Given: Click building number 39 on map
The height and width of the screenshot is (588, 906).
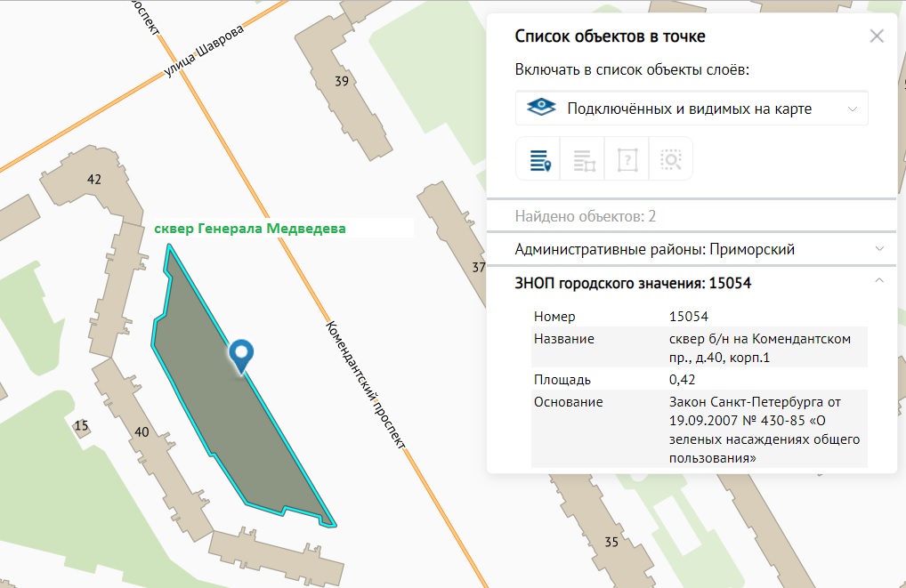Looking at the screenshot, I should 341,82.
